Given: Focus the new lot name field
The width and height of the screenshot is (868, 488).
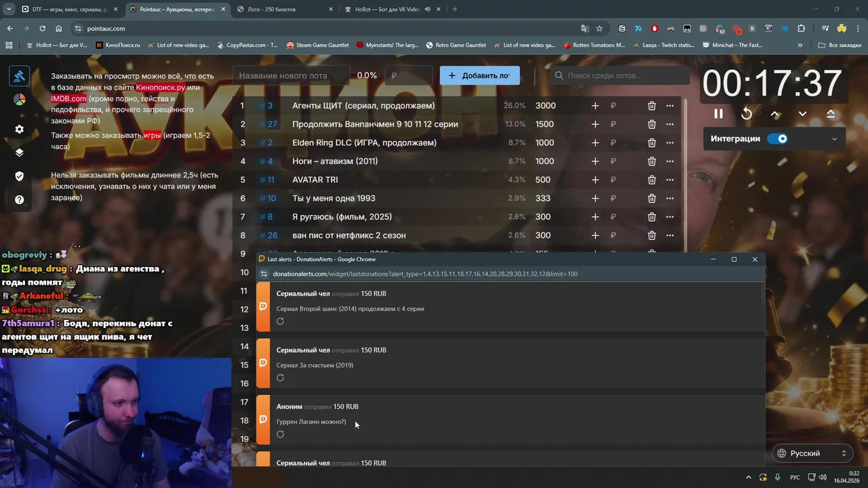Looking at the screenshot, I should (292, 76).
